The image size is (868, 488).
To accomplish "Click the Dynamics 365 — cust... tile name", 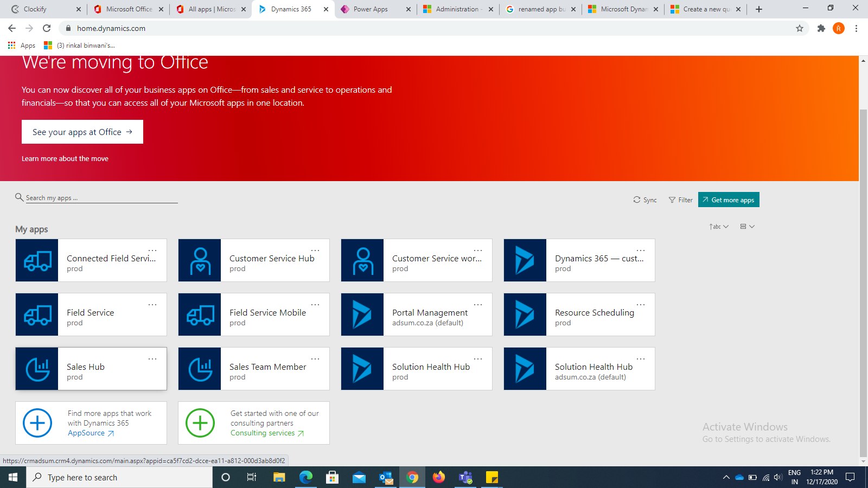I will click(599, 259).
